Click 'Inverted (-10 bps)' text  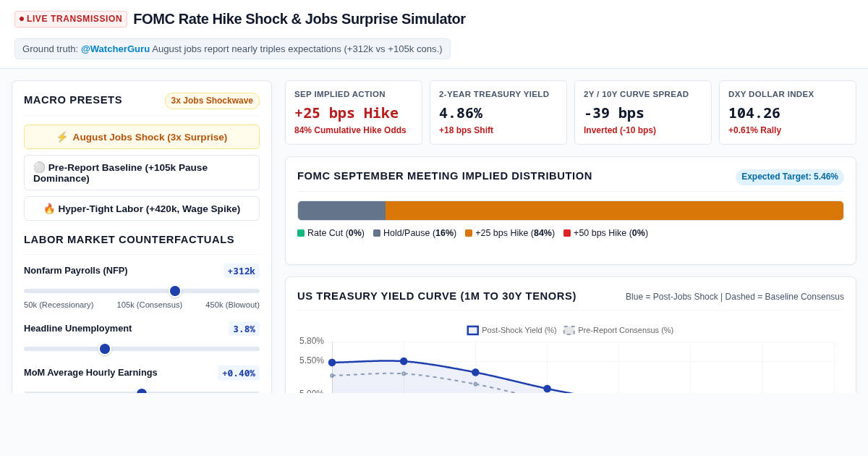click(x=620, y=130)
